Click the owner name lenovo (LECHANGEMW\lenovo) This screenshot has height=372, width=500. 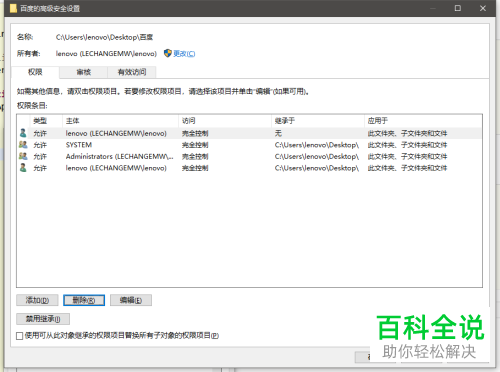tap(106, 53)
